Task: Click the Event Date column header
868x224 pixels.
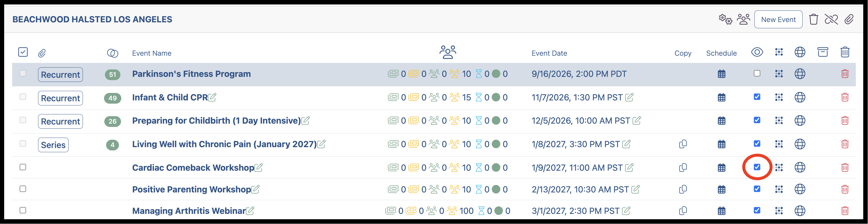Action: pos(549,53)
